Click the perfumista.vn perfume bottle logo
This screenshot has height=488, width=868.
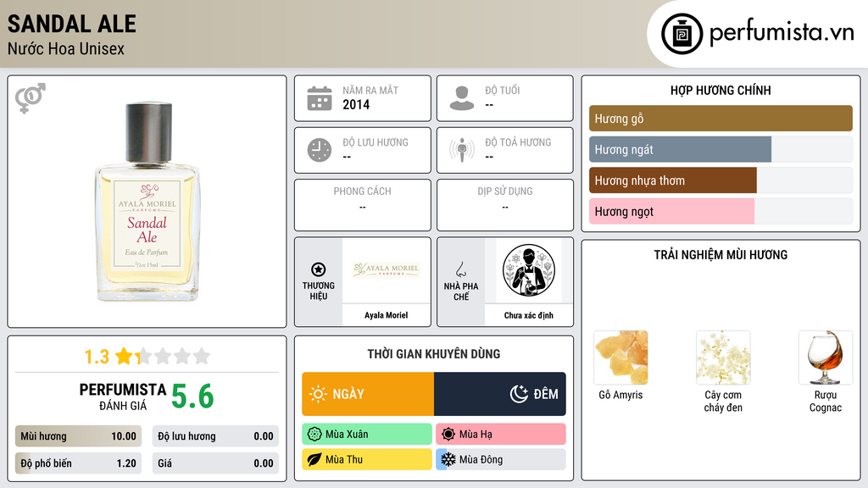[682, 34]
